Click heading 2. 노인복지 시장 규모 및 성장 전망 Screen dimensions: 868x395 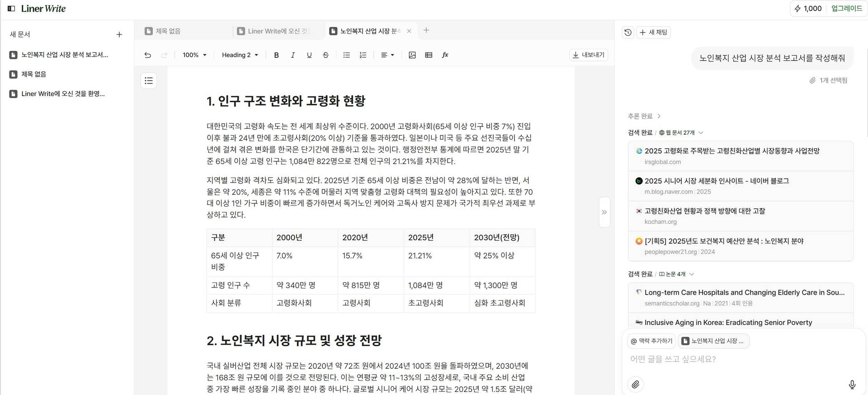point(294,340)
